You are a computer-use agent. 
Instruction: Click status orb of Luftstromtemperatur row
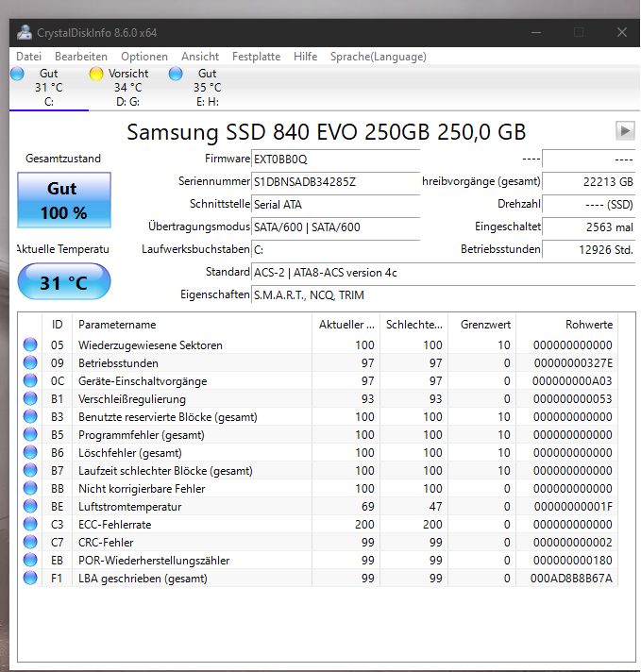tap(30, 507)
